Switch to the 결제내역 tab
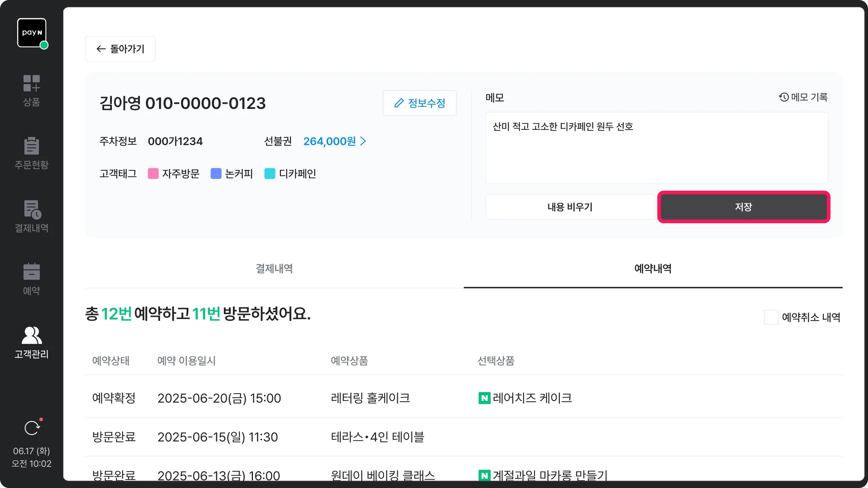The height and width of the screenshot is (488, 868). pos(274,269)
